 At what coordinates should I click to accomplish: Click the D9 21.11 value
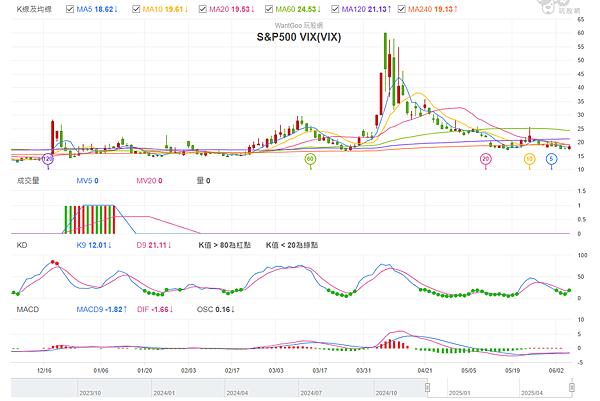coord(154,245)
